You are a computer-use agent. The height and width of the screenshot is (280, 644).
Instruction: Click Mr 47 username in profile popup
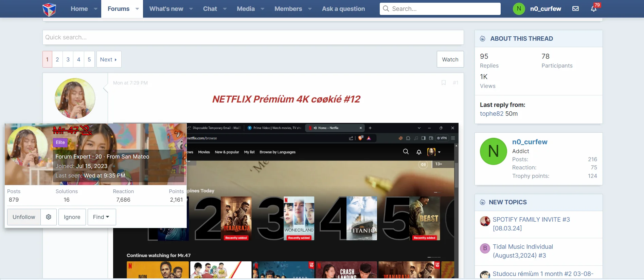[x=72, y=130]
